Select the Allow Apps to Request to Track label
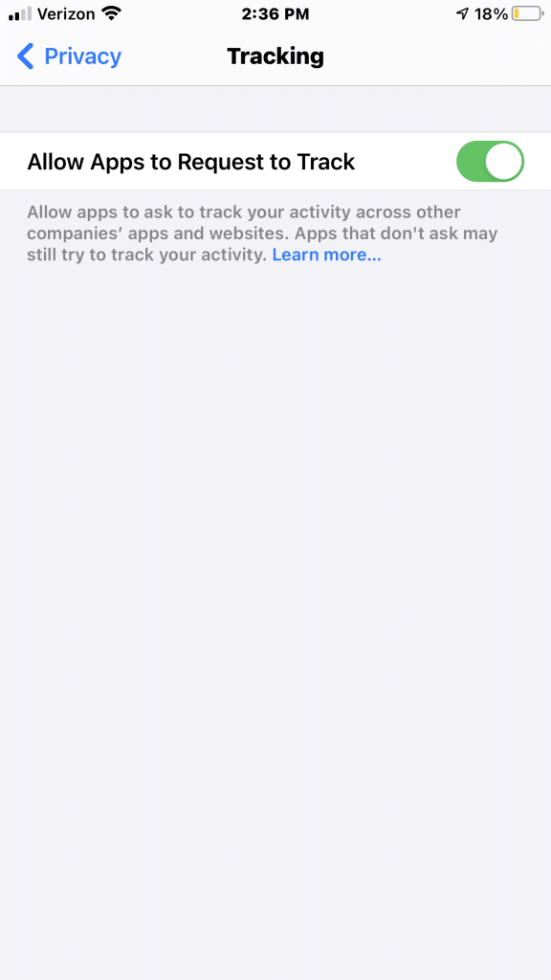This screenshot has width=551, height=980. pos(191,162)
